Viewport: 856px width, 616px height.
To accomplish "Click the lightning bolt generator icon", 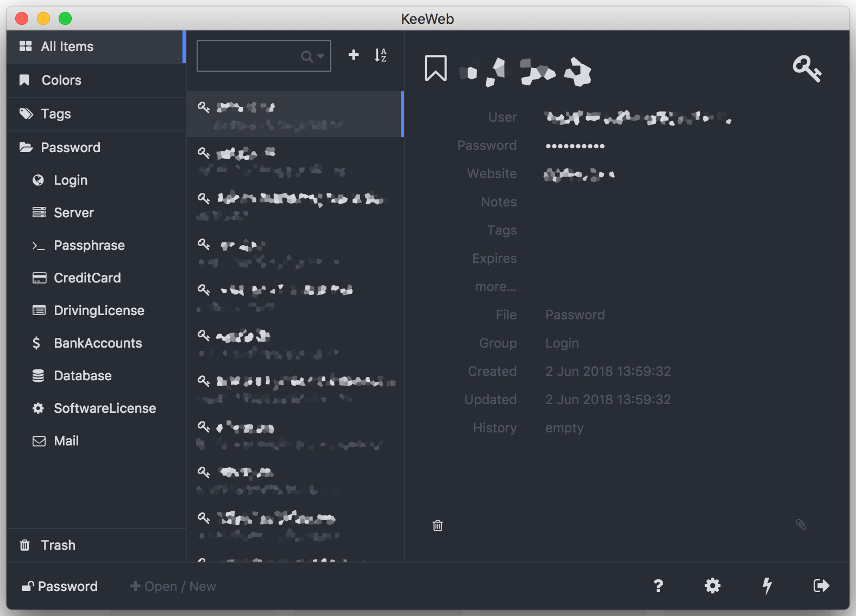I will (767, 586).
